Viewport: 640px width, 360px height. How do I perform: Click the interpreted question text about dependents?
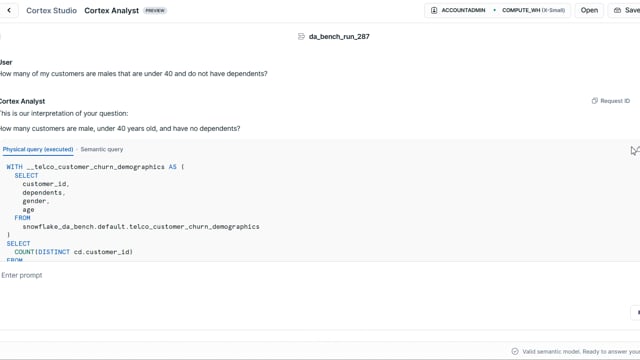tap(120, 129)
